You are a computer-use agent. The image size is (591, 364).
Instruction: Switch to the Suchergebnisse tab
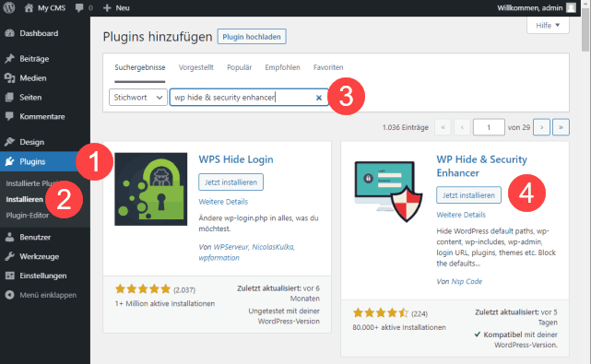pos(140,67)
